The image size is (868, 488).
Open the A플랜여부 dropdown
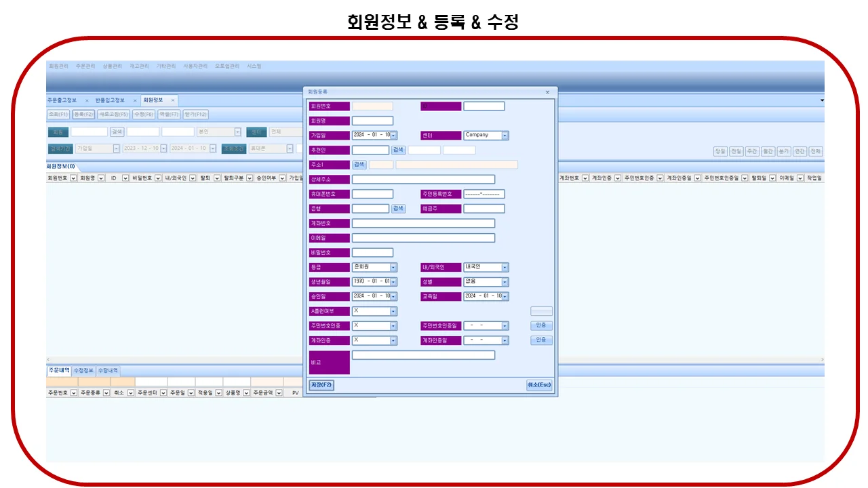click(394, 312)
